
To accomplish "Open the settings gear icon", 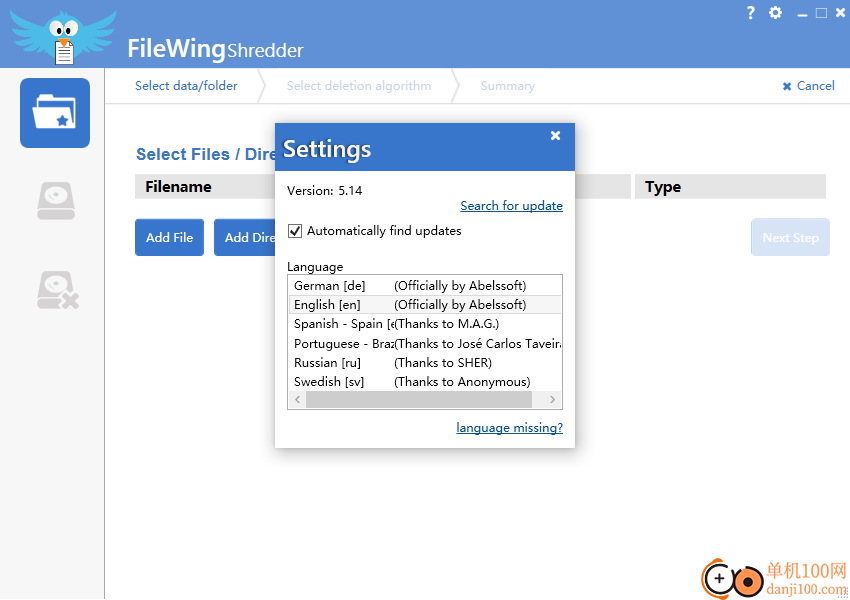I will coord(776,13).
